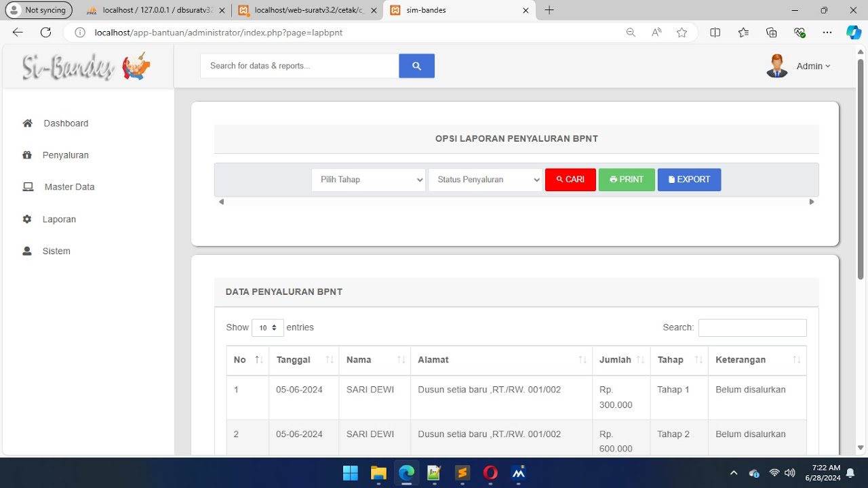The image size is (868, 488).
Task: Open Opera browser from the taskbar
Action: click(490, 473)
